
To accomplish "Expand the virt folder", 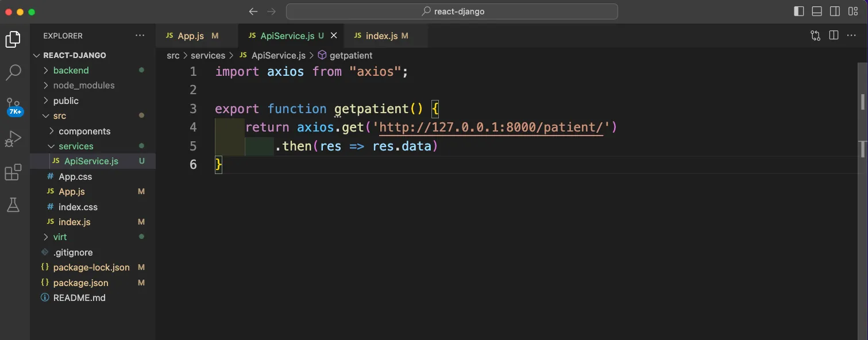I will click(92, 237).
